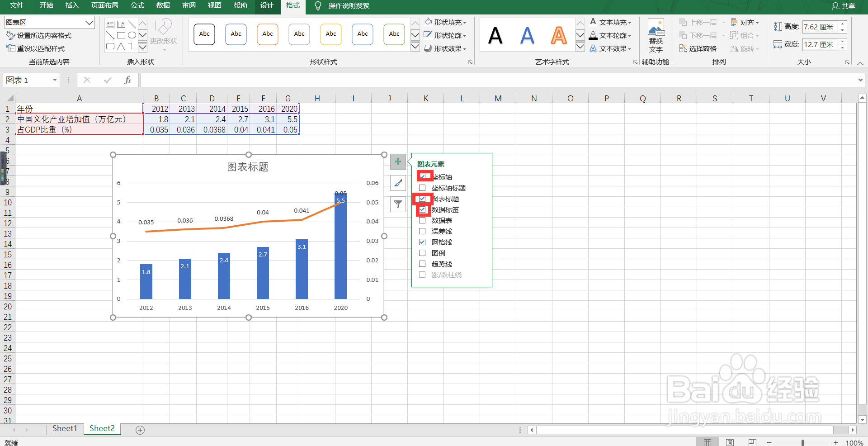The width and height of the screenshot is (868, 446).
Task: Expand the Name Box dropdown arrow
Action: [55, 80]
